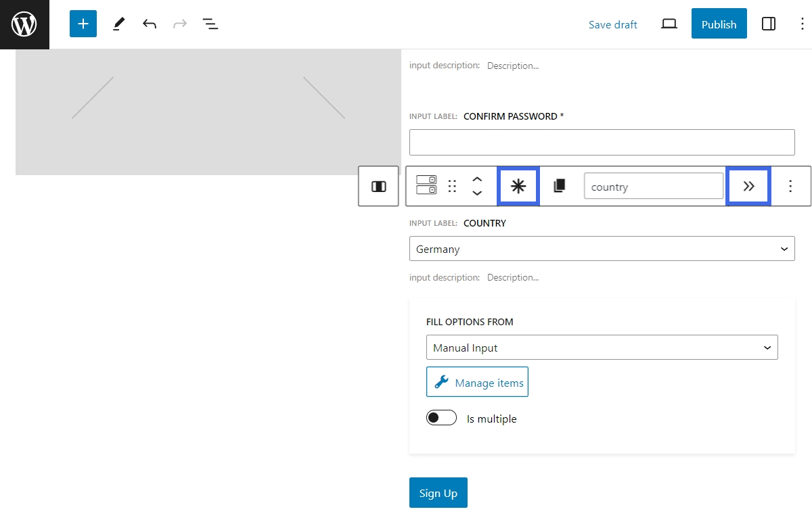Click the double-chevron switch-type control
This screenshot has width=812, height=522.
[748, 186]
